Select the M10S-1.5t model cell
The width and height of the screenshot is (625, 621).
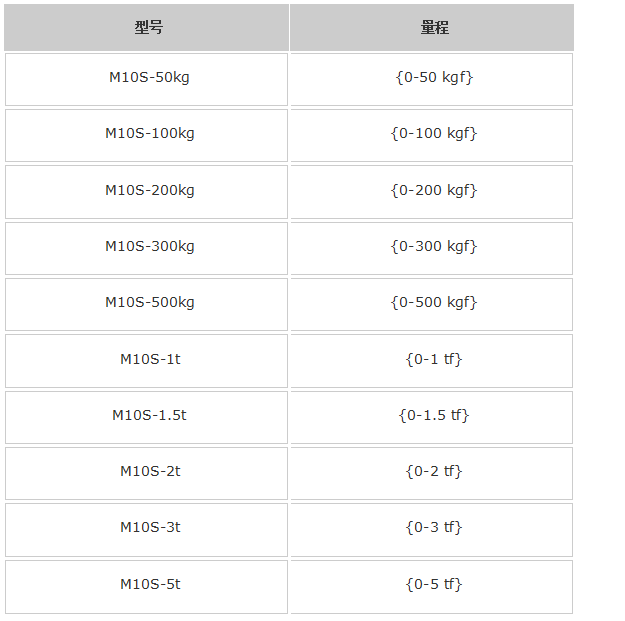pos(148,415)
